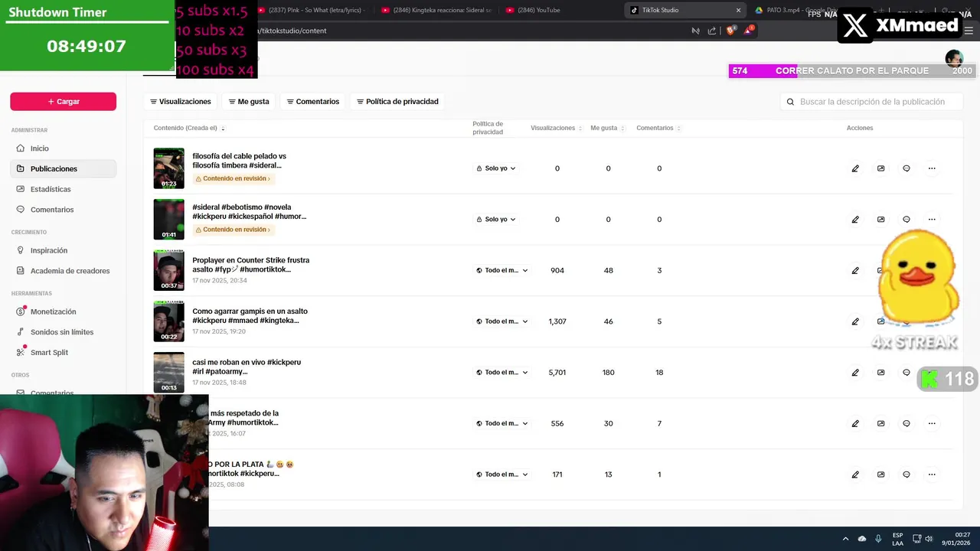Sort the Me gusta column header
Screen dimensions: 980x551
tap(607, 128)
